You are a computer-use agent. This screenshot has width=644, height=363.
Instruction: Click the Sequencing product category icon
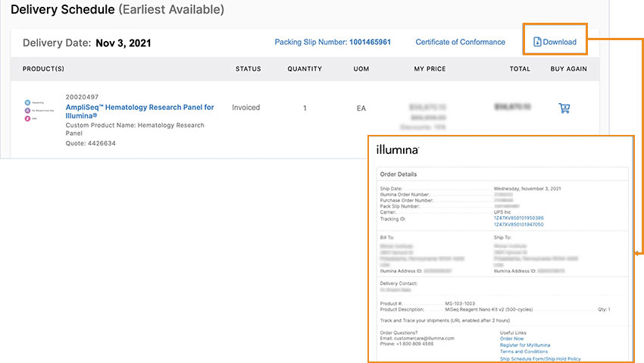tap(28, 101)
